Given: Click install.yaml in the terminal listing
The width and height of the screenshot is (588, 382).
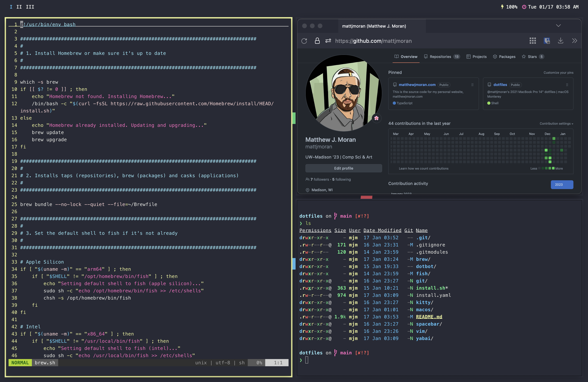Looking at the screenshot, I should 433,295.
